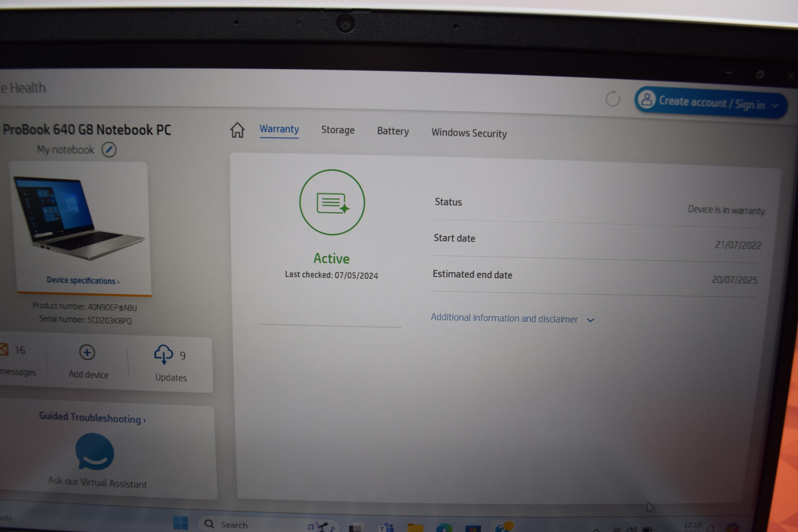The image size is (798, 532).
Task: Click the 'ProBook 640 G8 Notebook PC' title
Action: pyautogui.click(x=87, y=130)
